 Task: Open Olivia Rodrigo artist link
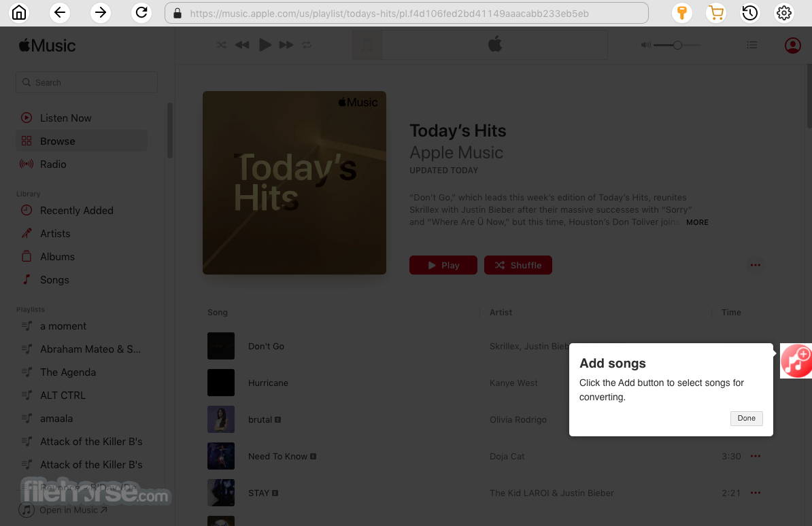click(x=518, y=420)
